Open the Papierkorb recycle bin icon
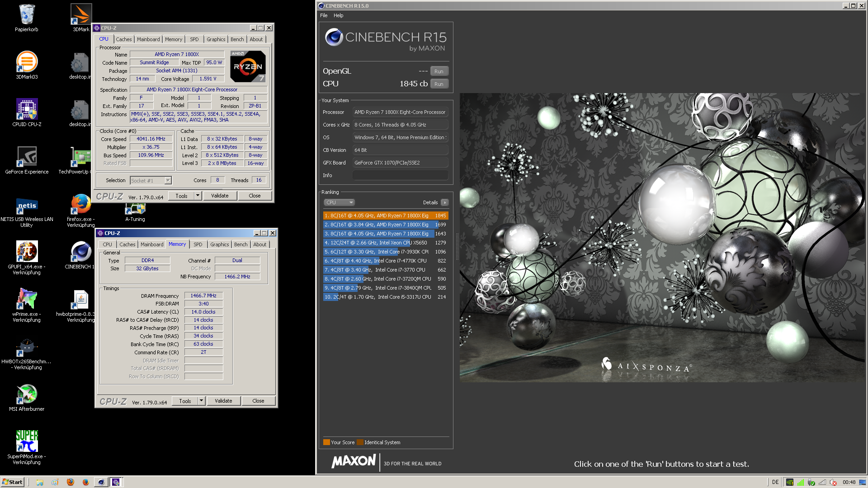 click(x=27, y=18)
